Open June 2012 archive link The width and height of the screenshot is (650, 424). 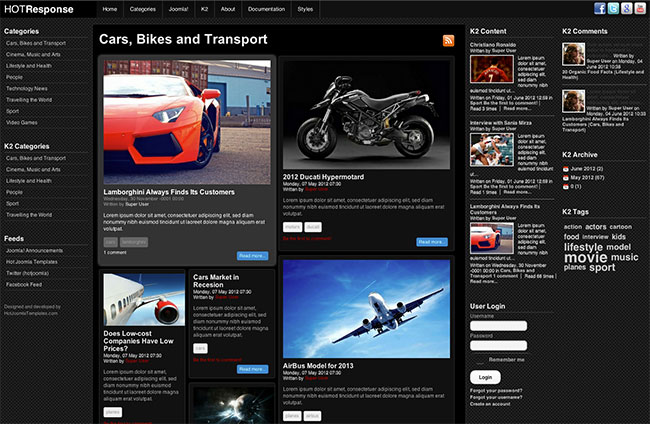point(587,169)
